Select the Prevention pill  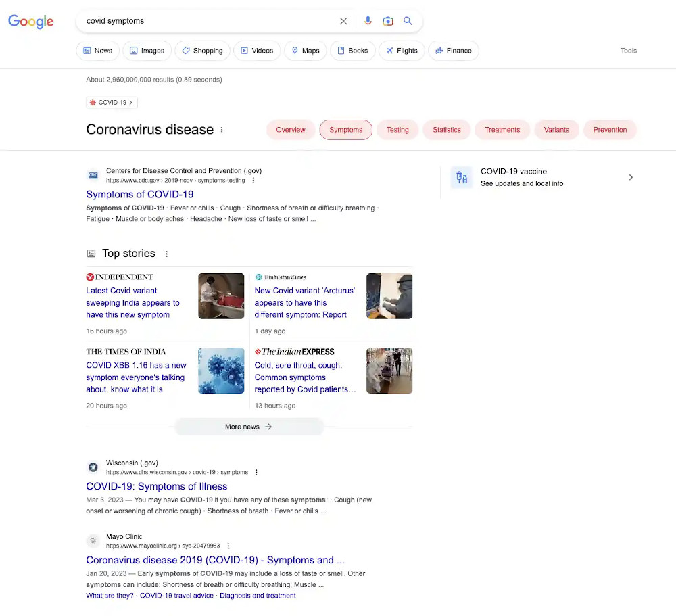(610, 130)
